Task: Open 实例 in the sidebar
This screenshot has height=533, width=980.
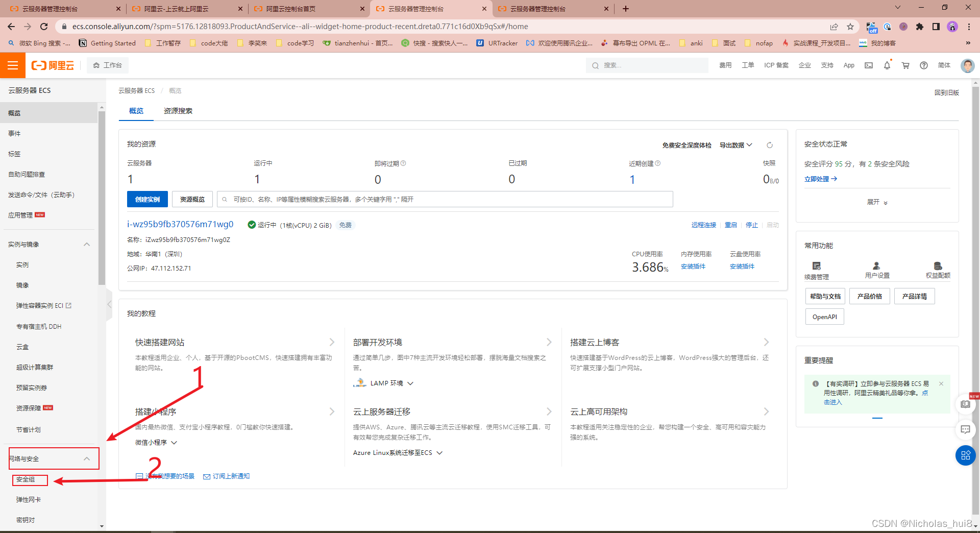Action: pyautogui.click(x=22, y=265)
